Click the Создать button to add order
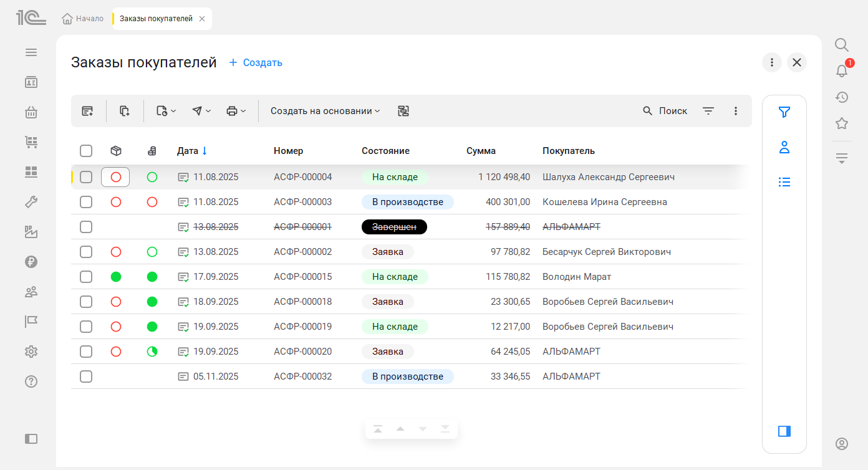 pyautogui.click(x=255, y=62)
